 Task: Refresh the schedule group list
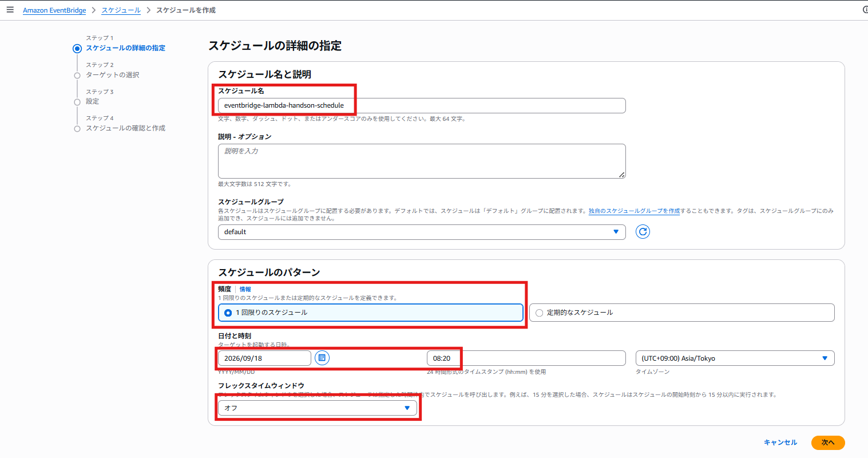(x=643, y=232)
